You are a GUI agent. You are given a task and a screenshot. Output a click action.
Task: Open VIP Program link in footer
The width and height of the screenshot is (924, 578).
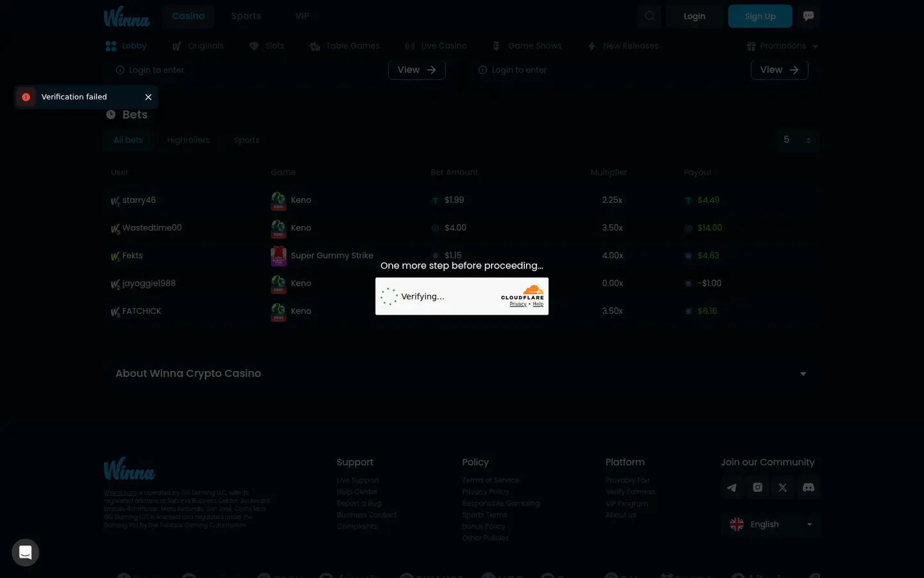click(x=627, y=504)
